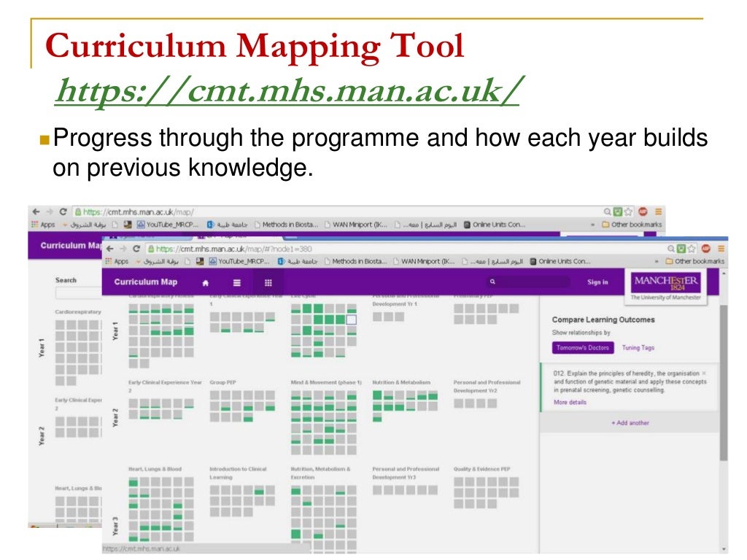Click + Add another outcome

(630, 423)
